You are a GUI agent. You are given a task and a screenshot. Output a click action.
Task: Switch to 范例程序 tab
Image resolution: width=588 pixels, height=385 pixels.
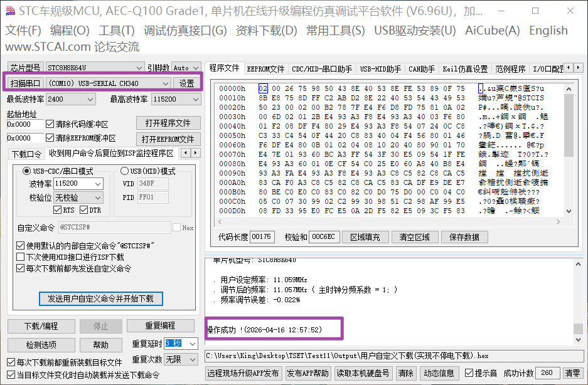(x=510, y=69)
